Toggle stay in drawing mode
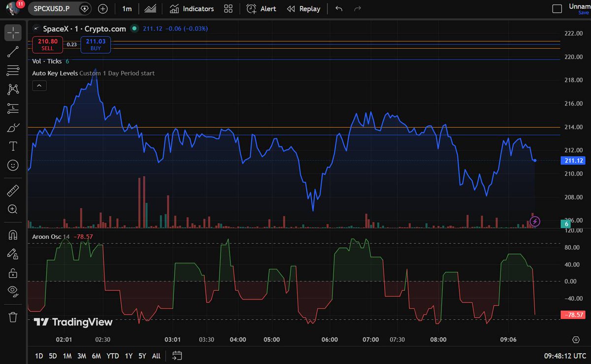The width and height of the screenshot is (591, 364). pyautogui.click(x=13, y=254)
